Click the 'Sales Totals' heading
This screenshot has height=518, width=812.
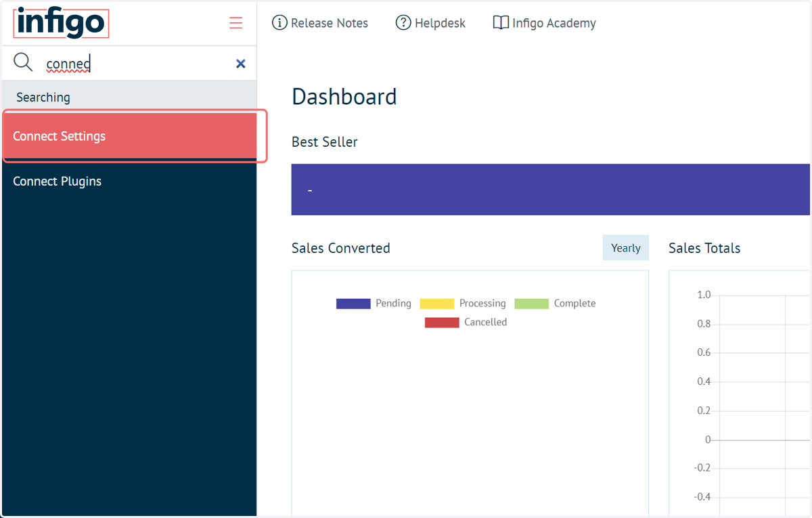tap(704, 248)
